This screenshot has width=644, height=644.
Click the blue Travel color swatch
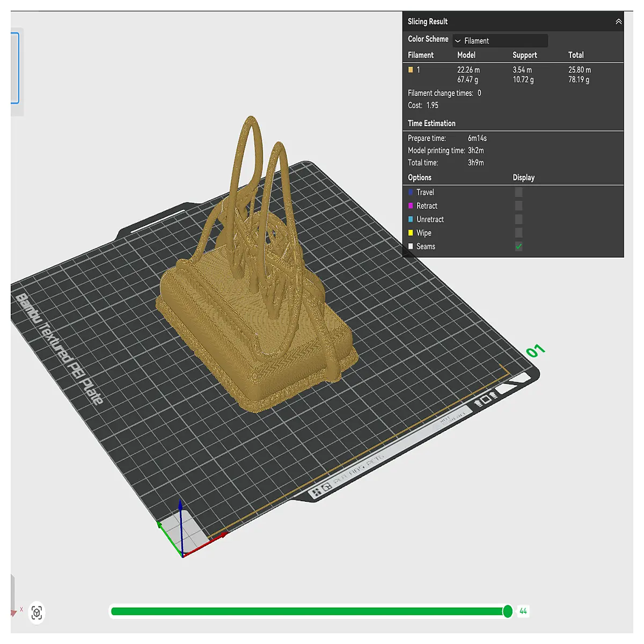tap(411, 192)
